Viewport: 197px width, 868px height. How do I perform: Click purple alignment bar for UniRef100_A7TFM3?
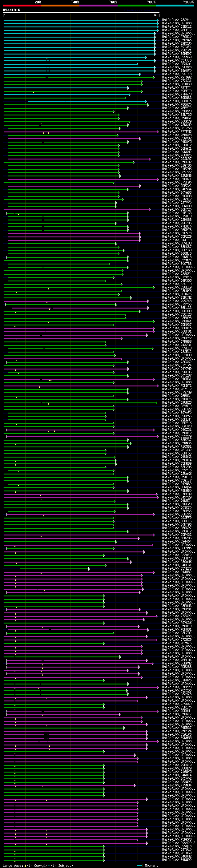81,132
